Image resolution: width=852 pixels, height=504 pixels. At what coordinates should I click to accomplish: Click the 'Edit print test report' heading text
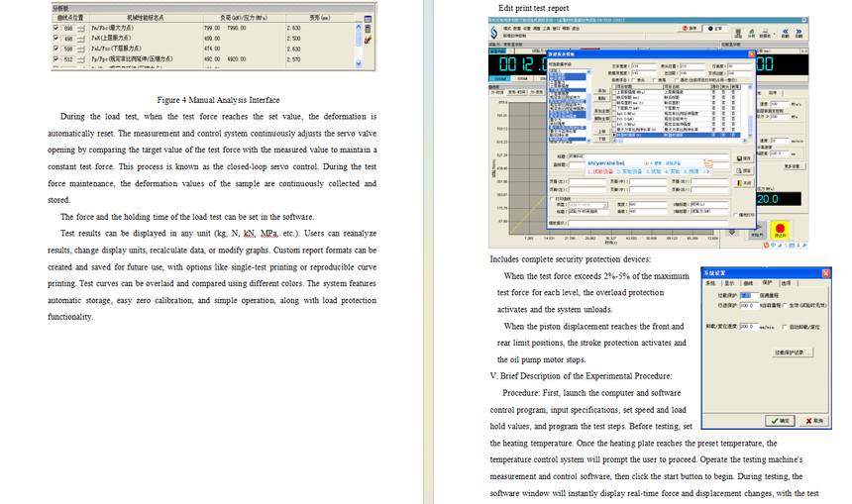tap(534, 8)
